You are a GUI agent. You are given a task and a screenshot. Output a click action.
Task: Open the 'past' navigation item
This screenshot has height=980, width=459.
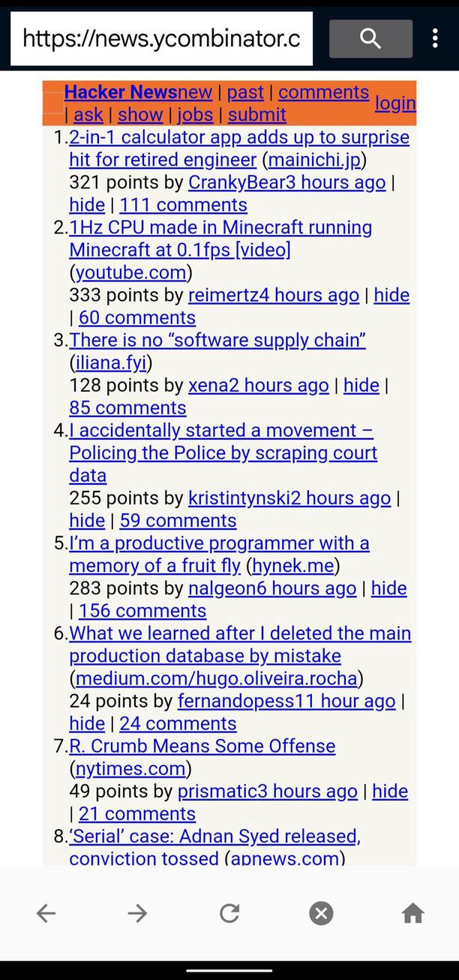point(245,92)
